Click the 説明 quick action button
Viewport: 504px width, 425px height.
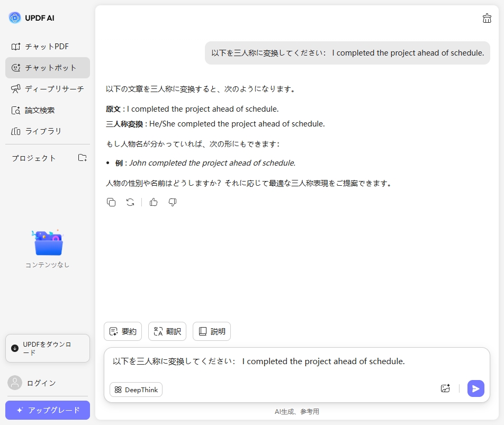click(212, 331)
